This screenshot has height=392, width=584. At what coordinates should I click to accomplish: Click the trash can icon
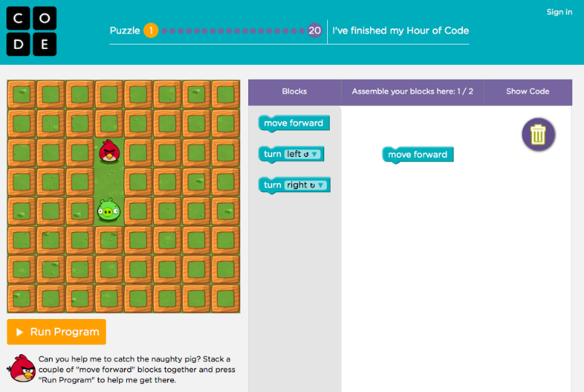coord(538,134)
